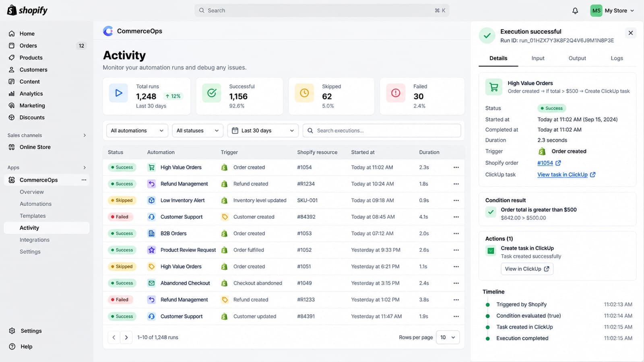Click the Help icon
The width and height of the screenshot is (644, 362).
pyautogui.click(x=12, y=346)
